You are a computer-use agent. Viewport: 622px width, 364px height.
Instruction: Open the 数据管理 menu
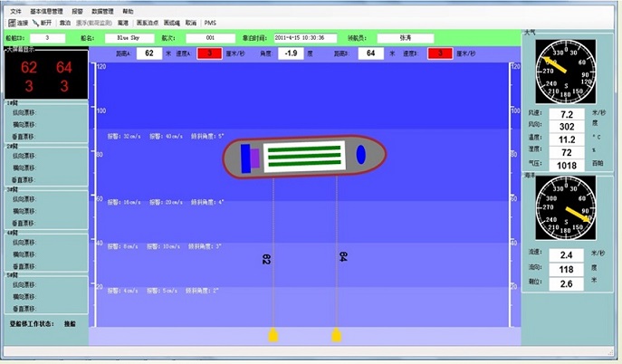click(103, 10)
